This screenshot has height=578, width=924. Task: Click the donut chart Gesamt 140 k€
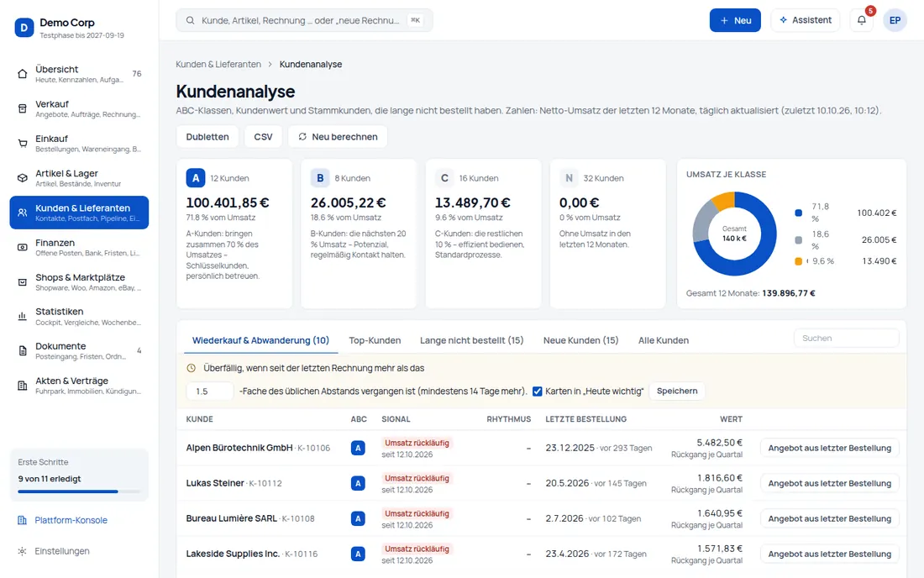tap(734, 234)
